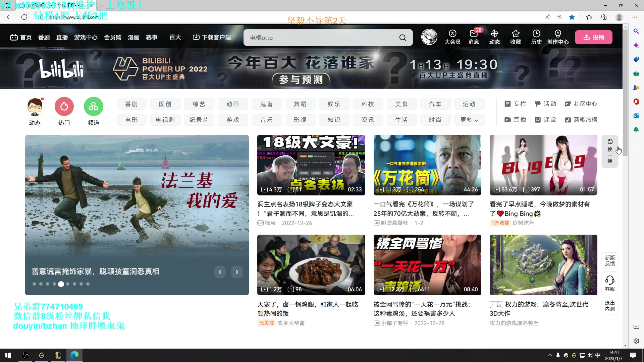Open Edge sidebar search icon

tap(636, 31)
